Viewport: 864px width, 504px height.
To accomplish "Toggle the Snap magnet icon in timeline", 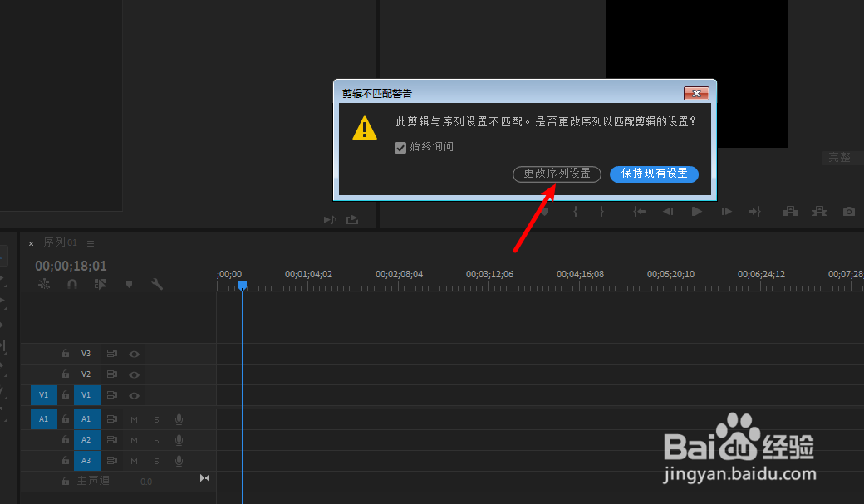I will pyautogui.click(x=72, y=284).
